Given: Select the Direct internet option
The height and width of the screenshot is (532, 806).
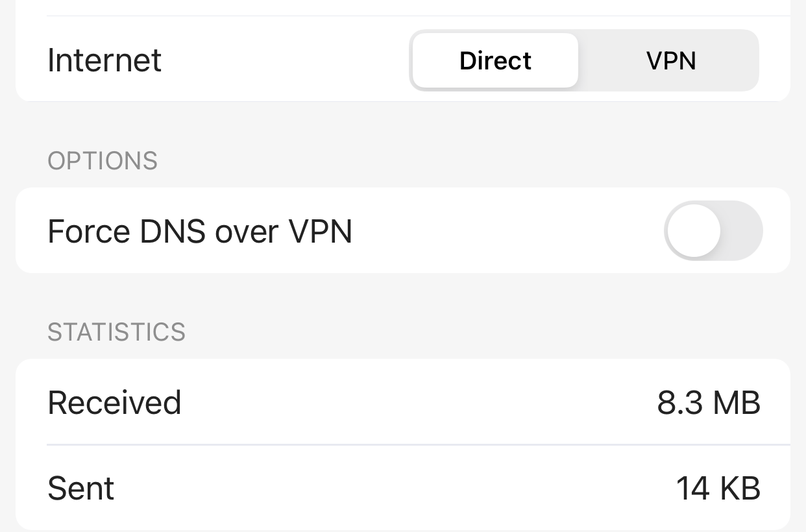Looking at the screenshot, I should [495, 60].
